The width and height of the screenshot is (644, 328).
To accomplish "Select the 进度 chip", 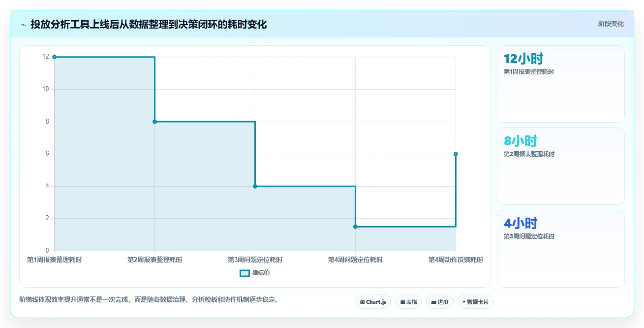I will 439,302.
